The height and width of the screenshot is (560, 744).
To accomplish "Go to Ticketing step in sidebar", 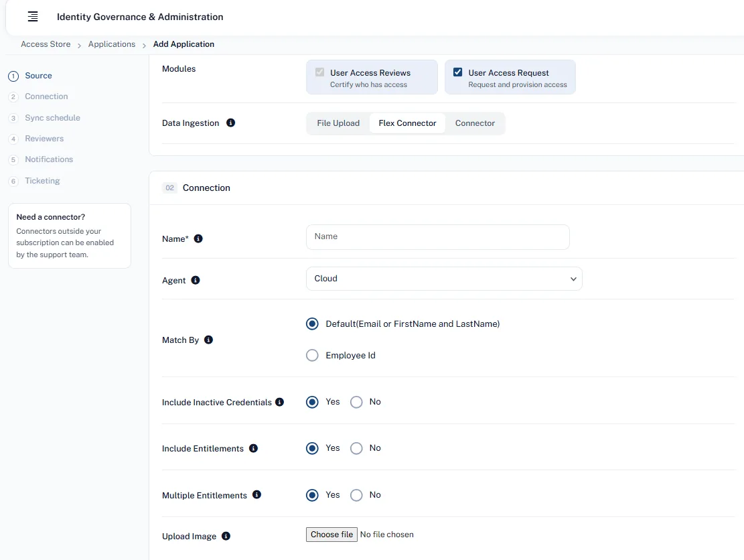I will tap(42, 181).
